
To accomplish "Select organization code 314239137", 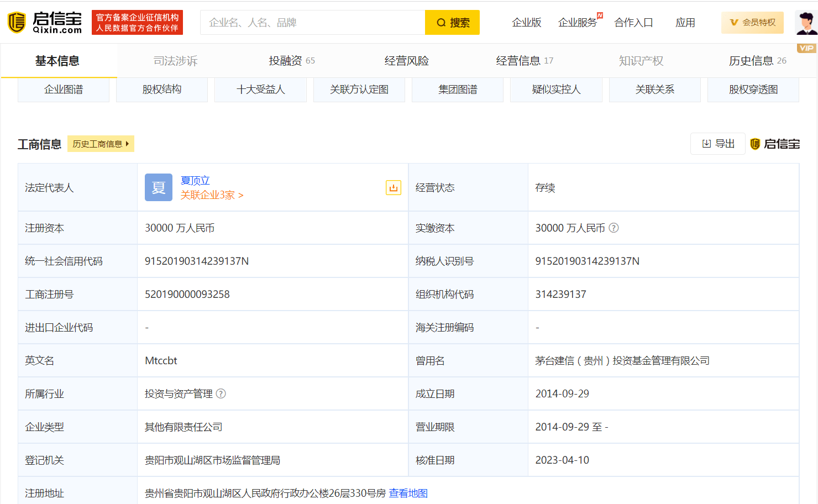I will pos(560,294).
